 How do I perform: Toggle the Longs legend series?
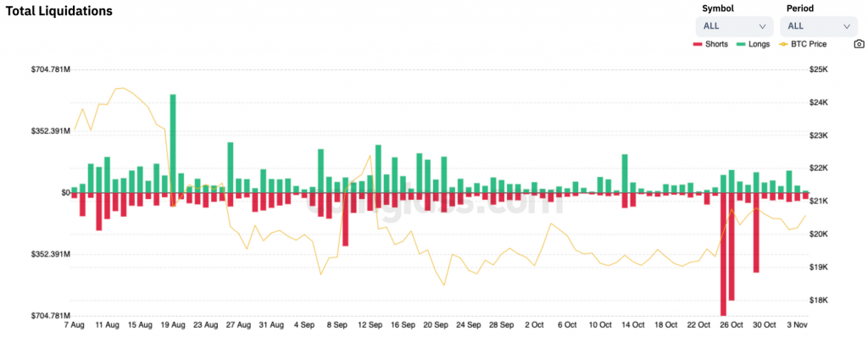click(x=753, y=44)
